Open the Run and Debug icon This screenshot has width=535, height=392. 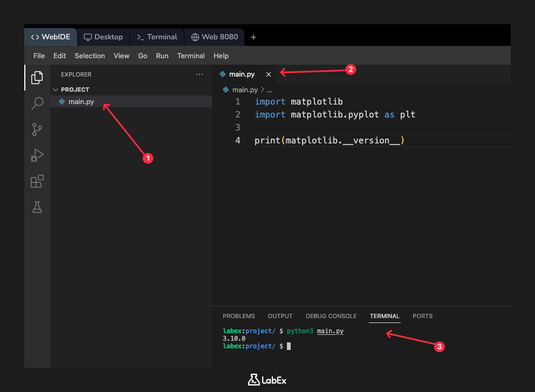click(x=37, y=156)
